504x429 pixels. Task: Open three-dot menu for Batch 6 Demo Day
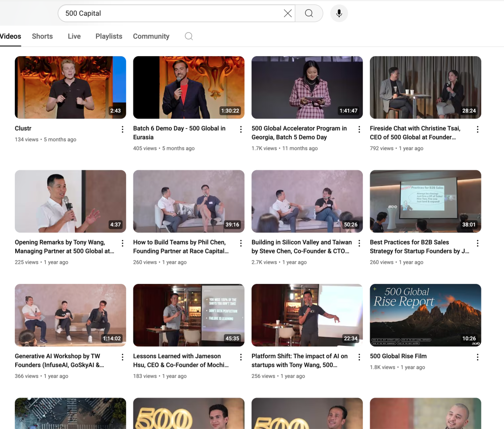(241, 129)
